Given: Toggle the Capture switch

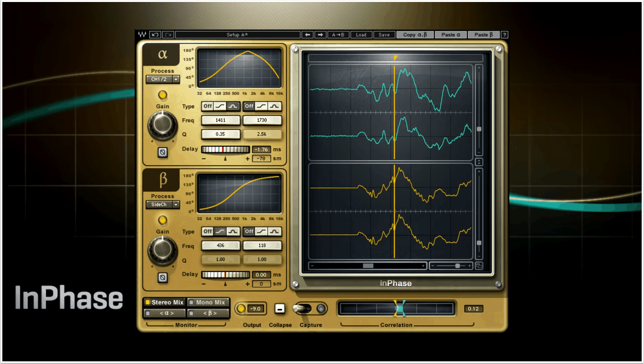Looking at the screenshot, I should pos(302,309).
